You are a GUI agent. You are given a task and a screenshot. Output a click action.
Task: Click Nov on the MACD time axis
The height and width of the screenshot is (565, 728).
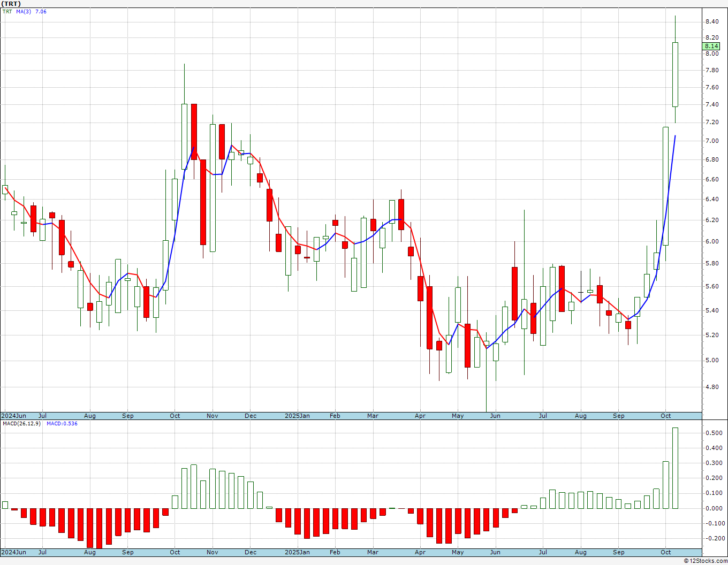click(212, 552)
